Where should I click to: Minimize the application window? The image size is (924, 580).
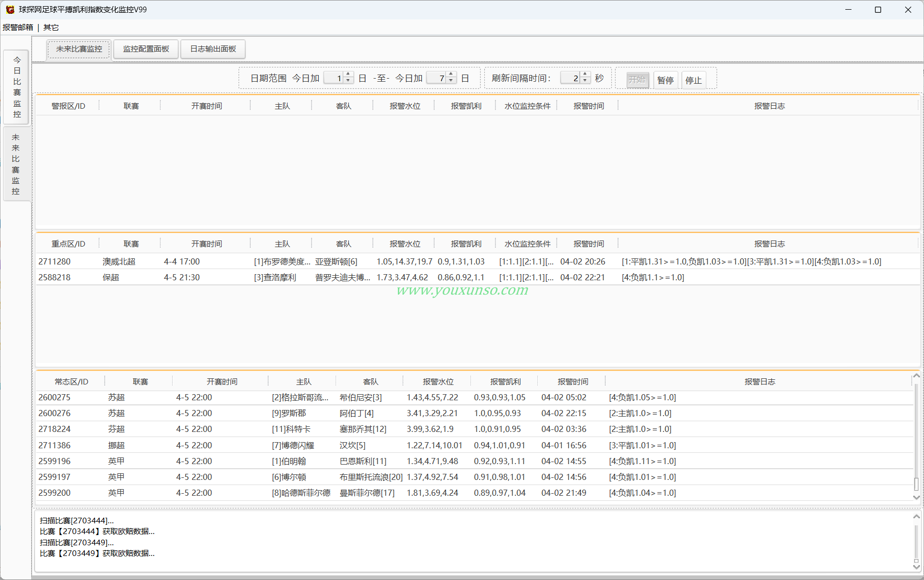tap(848, 10)
